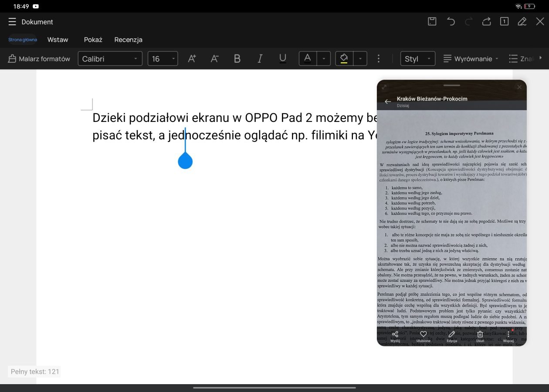Viewport: 549px width, 392px height.
Task: Share the document with the arrow icon
Action: click(x=486, y=21)
